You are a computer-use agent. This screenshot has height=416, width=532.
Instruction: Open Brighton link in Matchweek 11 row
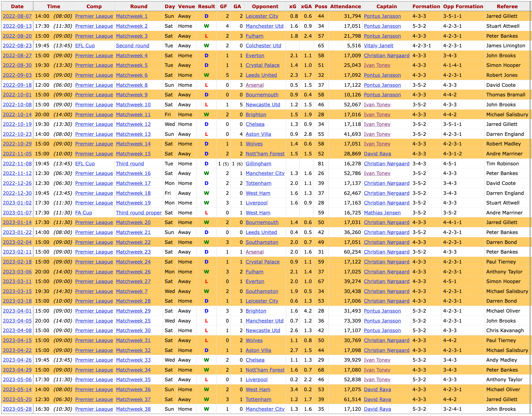(x=256, y=115)
